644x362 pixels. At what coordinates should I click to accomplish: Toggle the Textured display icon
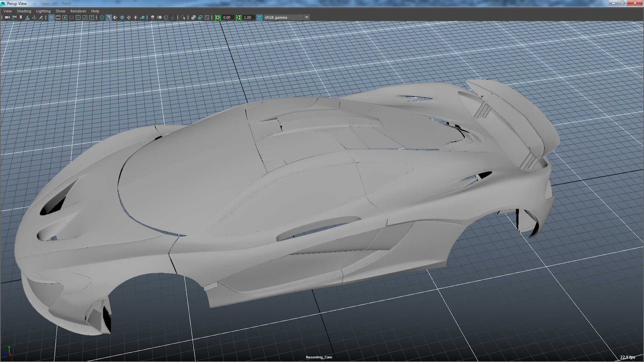129,18
